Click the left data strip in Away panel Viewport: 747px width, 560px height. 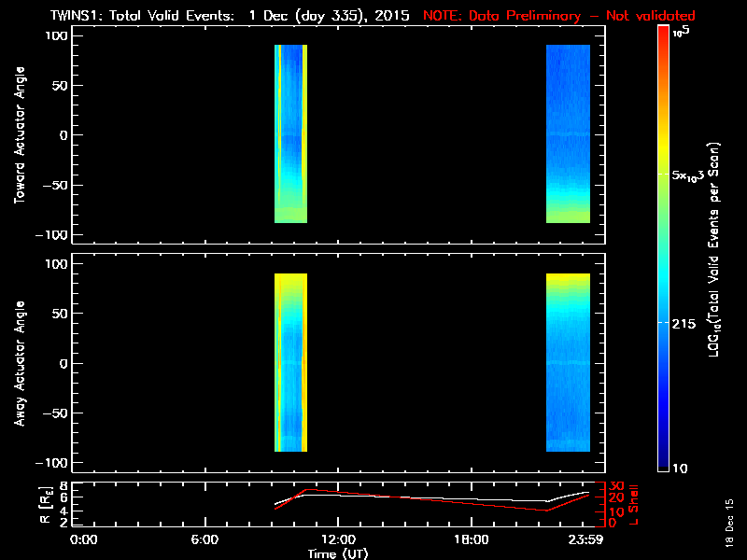[290, 363]
